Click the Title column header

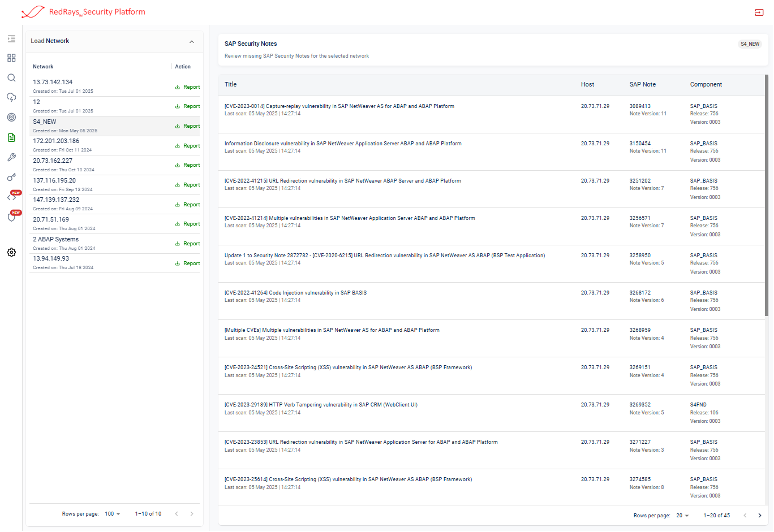point(231,85)
